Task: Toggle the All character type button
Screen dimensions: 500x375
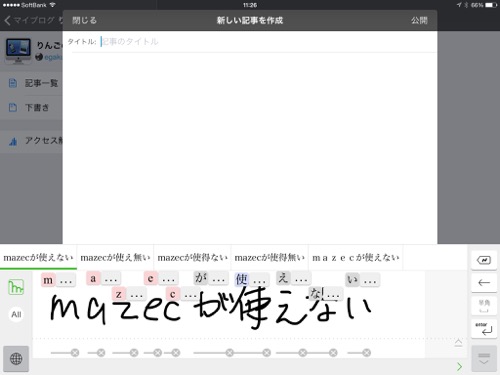Action: pyautogui.click(x=16, y=314)
